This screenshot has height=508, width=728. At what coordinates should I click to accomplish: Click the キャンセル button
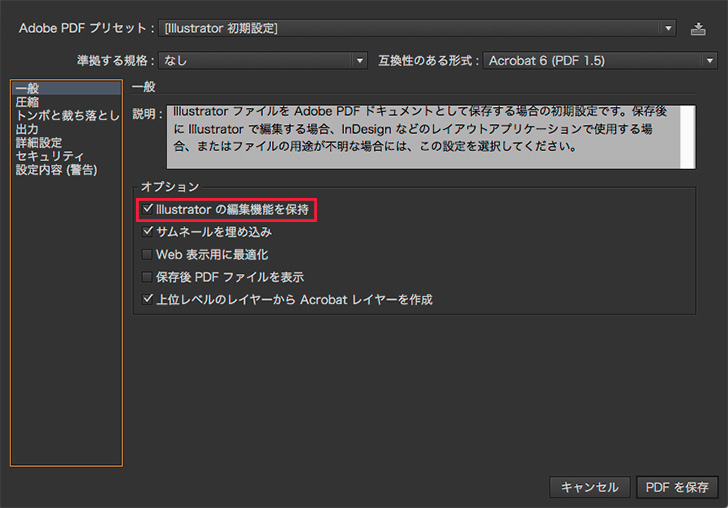click(x=590, y=487)
